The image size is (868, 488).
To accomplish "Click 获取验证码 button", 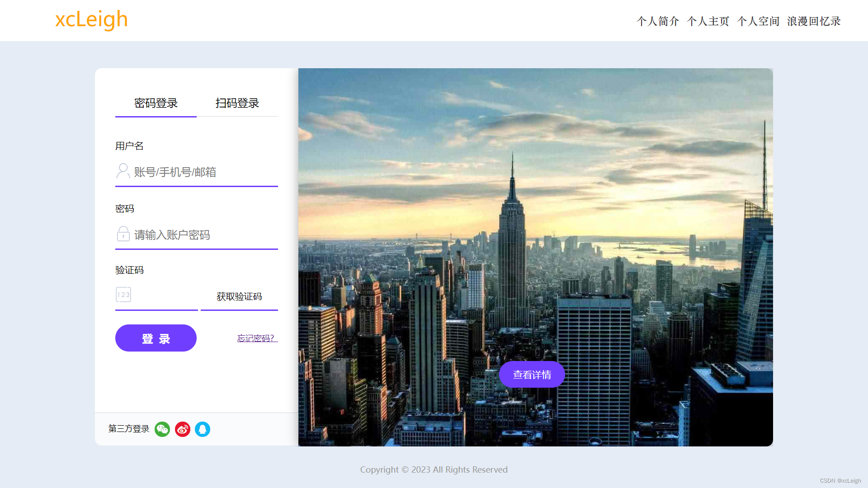I will tap(239, 296).
